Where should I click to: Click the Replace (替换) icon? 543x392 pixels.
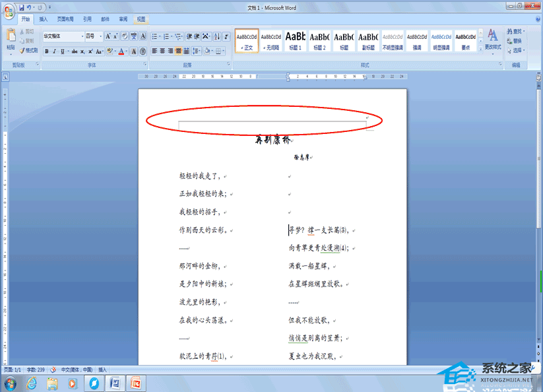tap(515, 41)
